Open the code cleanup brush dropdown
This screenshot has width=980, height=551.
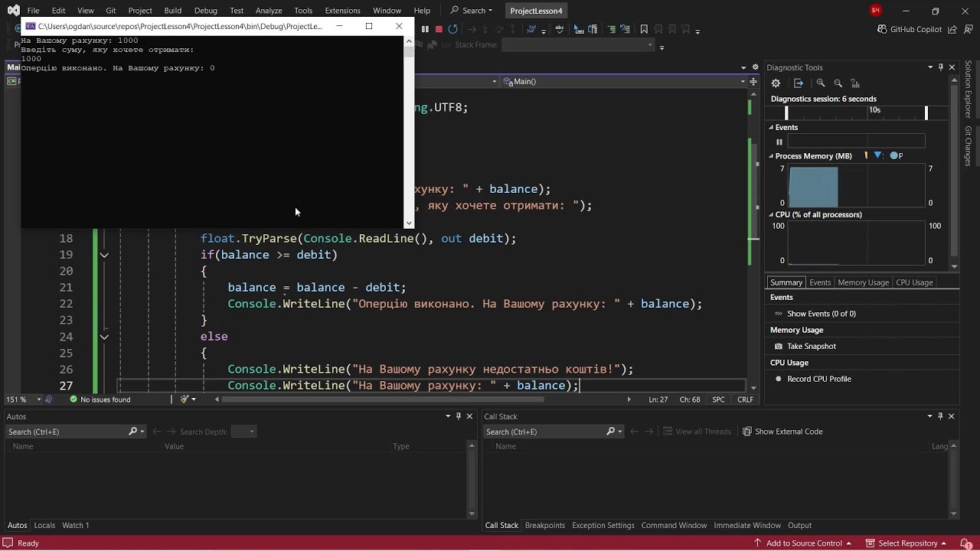193,399
